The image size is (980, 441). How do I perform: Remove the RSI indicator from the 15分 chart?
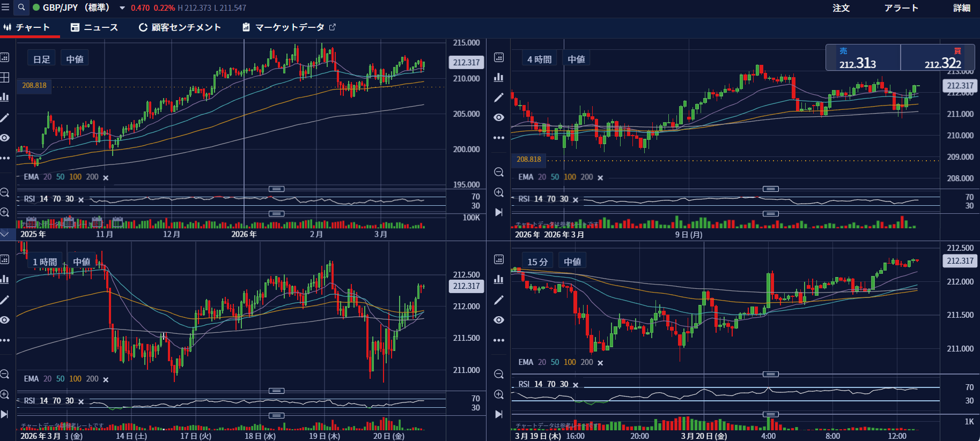[x=576, y=385]
